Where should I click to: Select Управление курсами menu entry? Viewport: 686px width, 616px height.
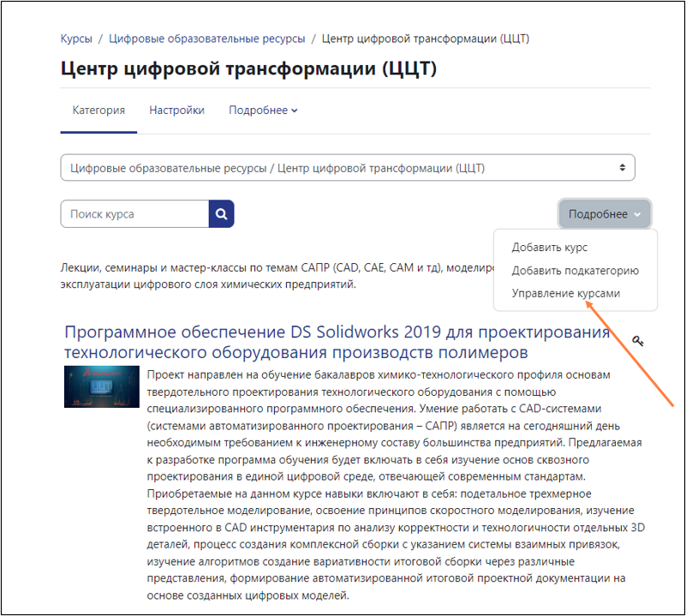566,293
